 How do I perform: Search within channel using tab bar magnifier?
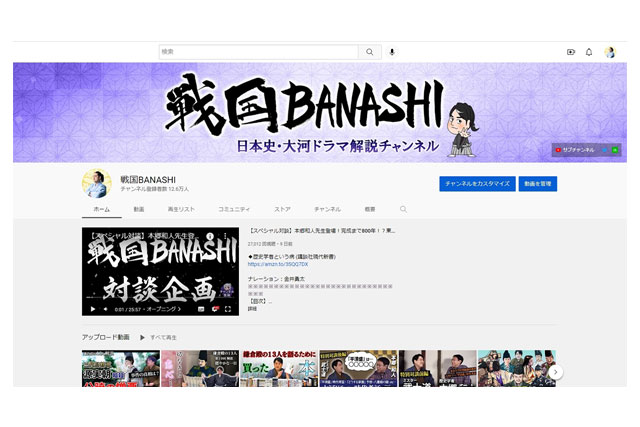pos(403,209)
